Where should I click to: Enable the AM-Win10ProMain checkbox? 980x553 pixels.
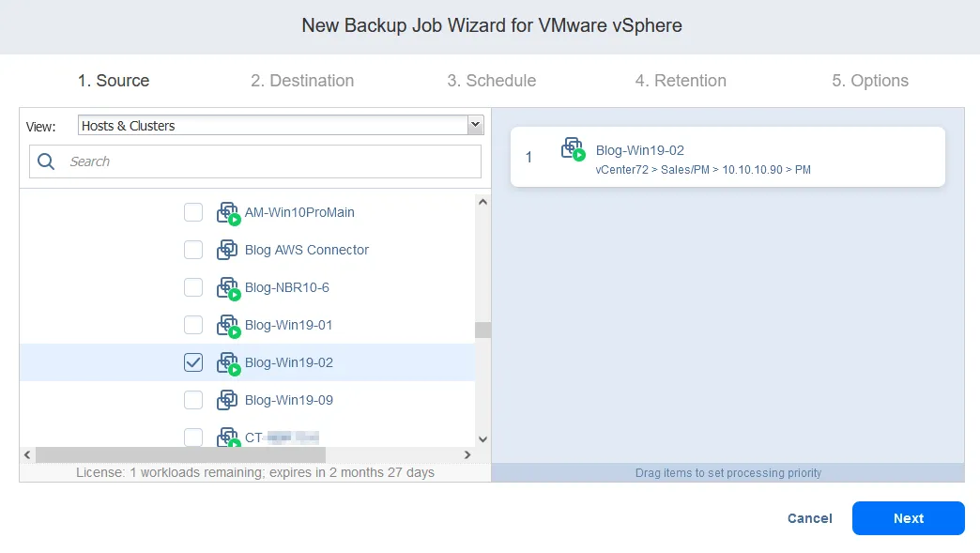193,212
